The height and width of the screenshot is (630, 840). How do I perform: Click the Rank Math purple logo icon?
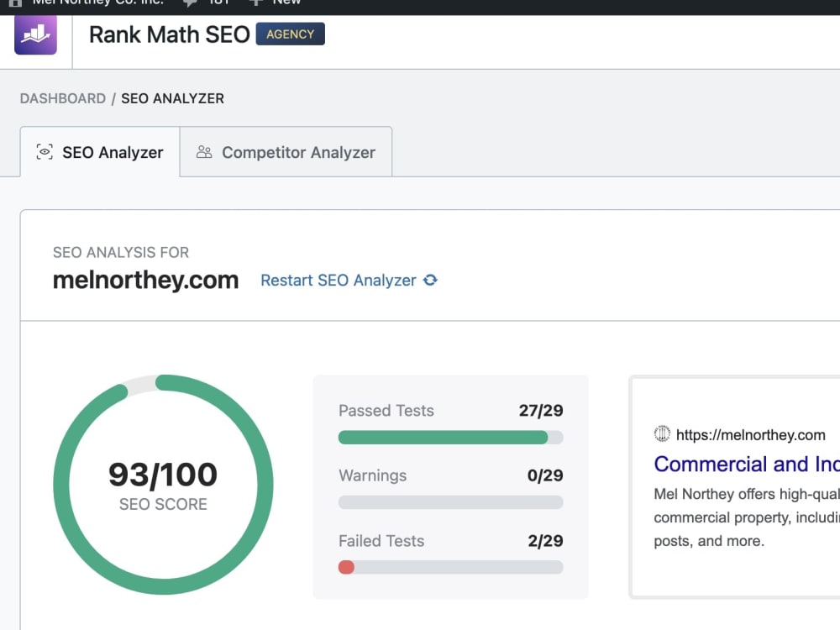[x=35, y=34]
